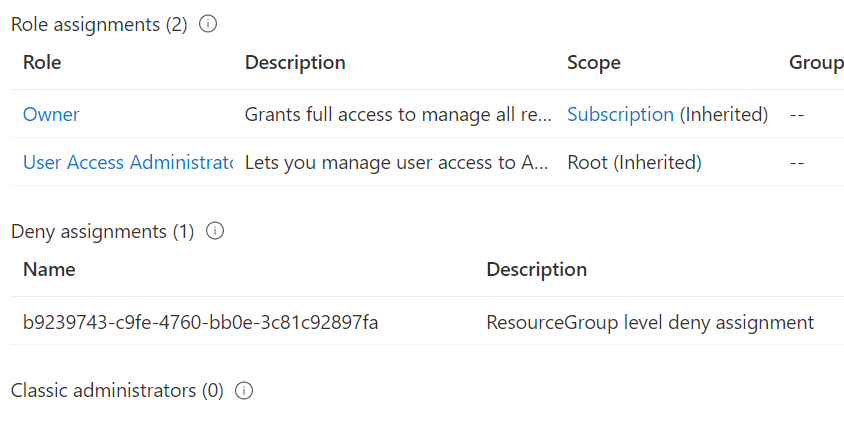
Task: Click the Group column header
Action: coord(815,62)
